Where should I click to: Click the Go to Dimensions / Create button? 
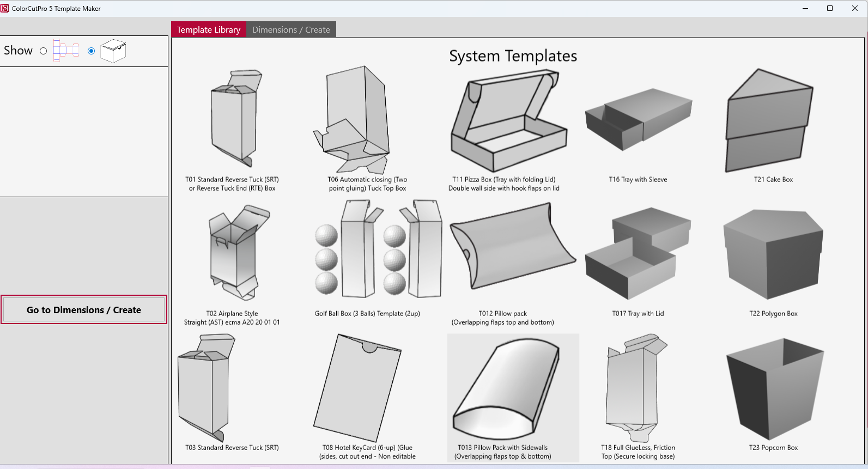(x=84, y=310)
